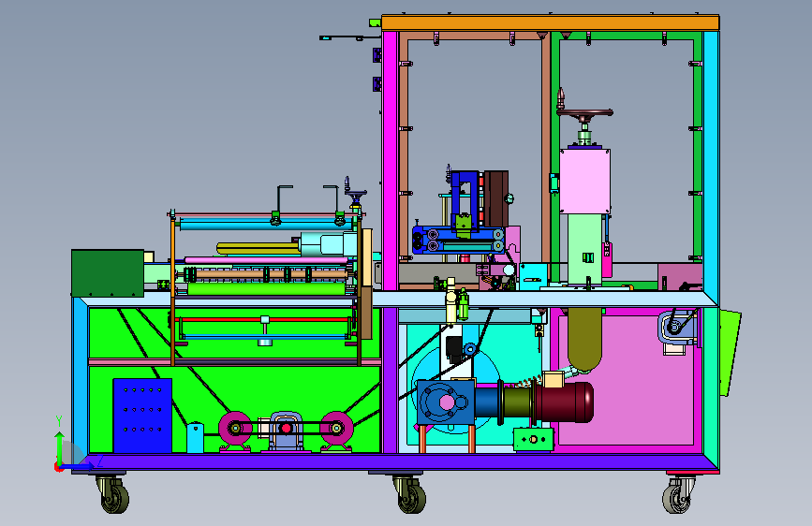
Task: Select the small belt motor on pink panel
Action: [677, 329]
